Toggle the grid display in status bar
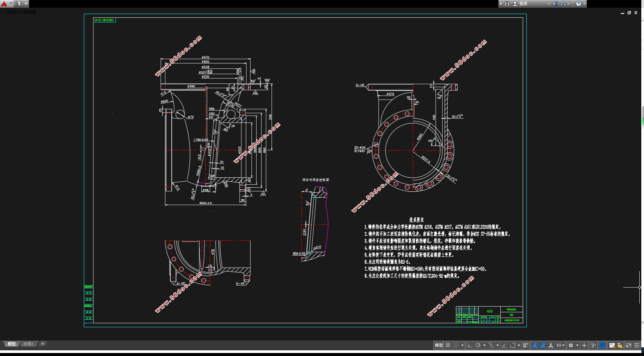Image resolution: width=644 pixels, height=356 pixels. (x=448, y=345)
